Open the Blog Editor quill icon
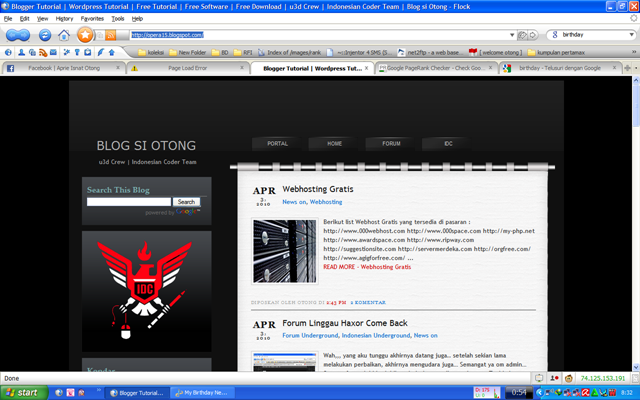Image resolution: width=640 pixels, height=400 pixels. [x=100, y=52]
